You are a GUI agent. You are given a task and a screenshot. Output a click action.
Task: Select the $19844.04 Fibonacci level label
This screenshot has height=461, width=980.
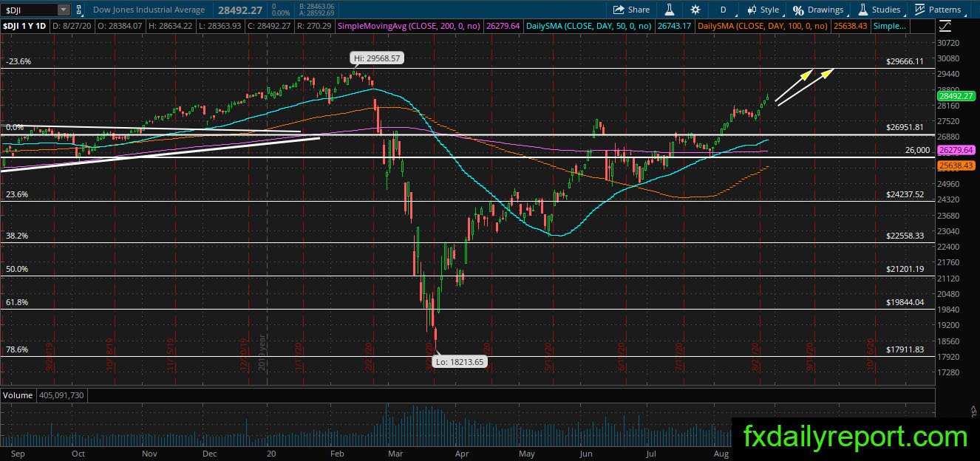point(905,302)
